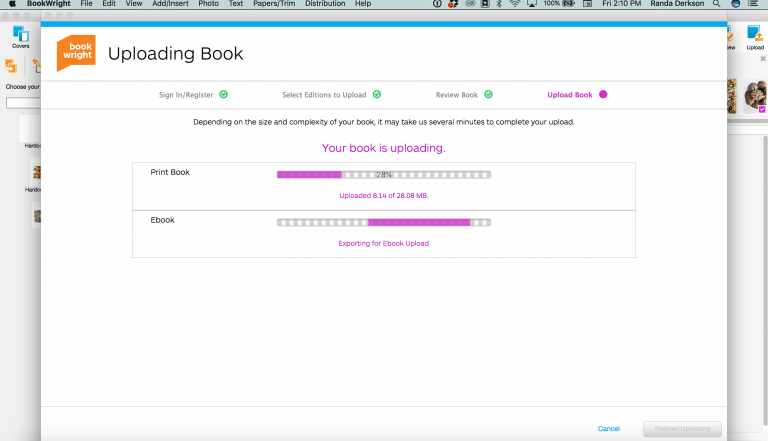The image size is (768, 441).
Task: Click the Ebook label
Action: (x=163, y=220)
